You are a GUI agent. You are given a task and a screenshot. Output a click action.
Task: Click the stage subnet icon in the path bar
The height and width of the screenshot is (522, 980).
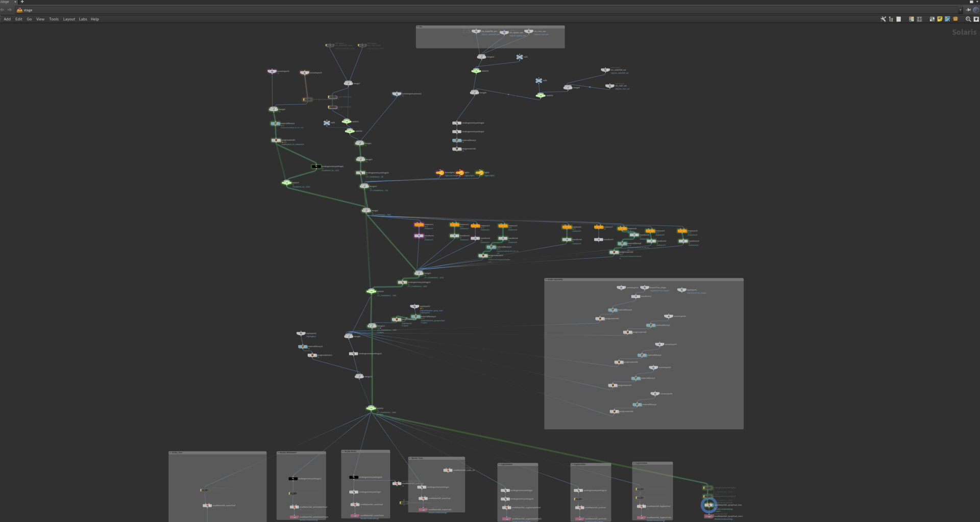point(18,10)
